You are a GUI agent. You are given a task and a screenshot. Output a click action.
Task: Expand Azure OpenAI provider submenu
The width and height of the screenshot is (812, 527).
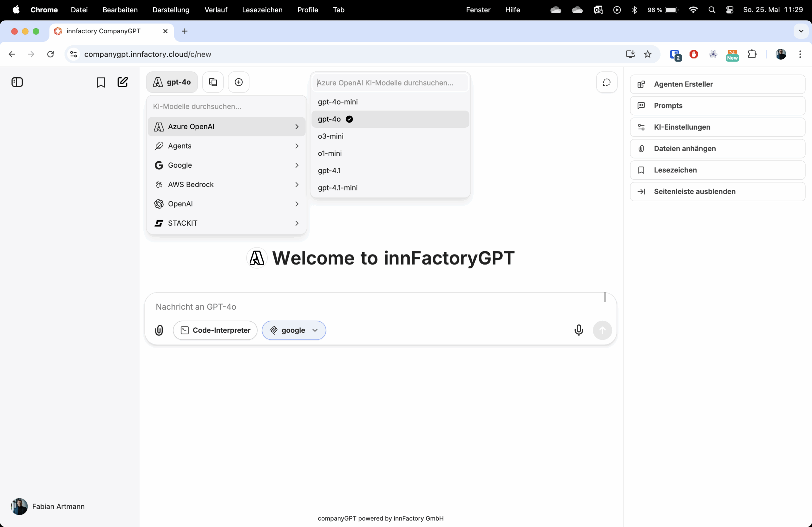[x=226, y=126]
